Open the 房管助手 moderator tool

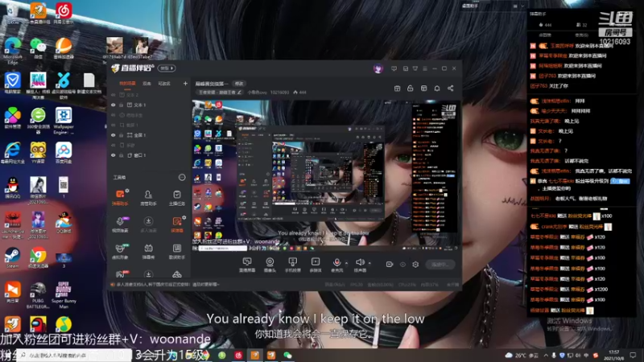(x=148, y=197)
